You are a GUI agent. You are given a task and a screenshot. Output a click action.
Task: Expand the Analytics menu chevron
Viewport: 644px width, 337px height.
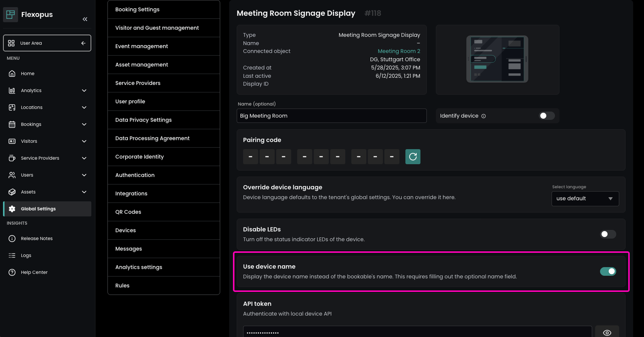click(x=84, y=91)
